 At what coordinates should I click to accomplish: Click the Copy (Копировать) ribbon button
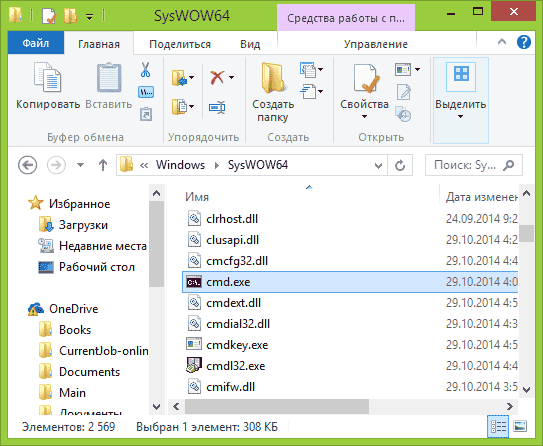tap(48, 86)
